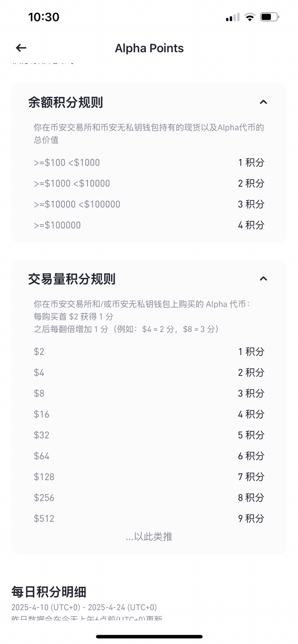The height and width of the screenshot is (644, 298).
Task: Select the 交易量积分规则 heading
Action: tap(72, 279)
